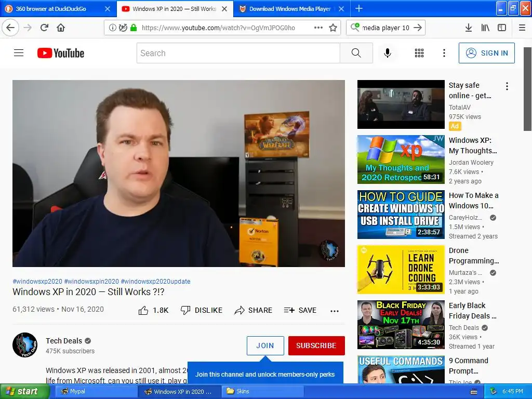The image size is (532, 399).
Task: Open more actions menu under video
Action: 335,311
